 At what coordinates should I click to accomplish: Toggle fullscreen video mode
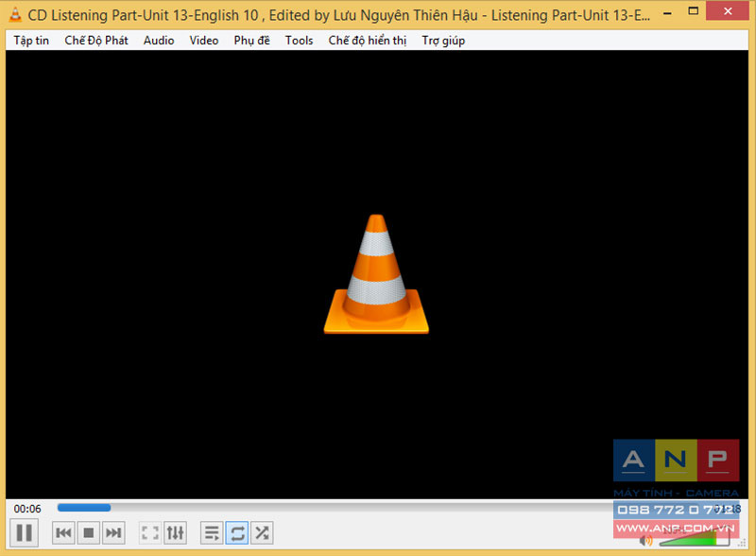tap(150, 533)
